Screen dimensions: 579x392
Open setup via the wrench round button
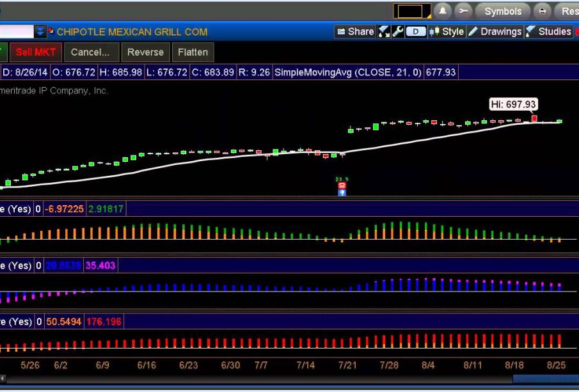click(463, 12)
